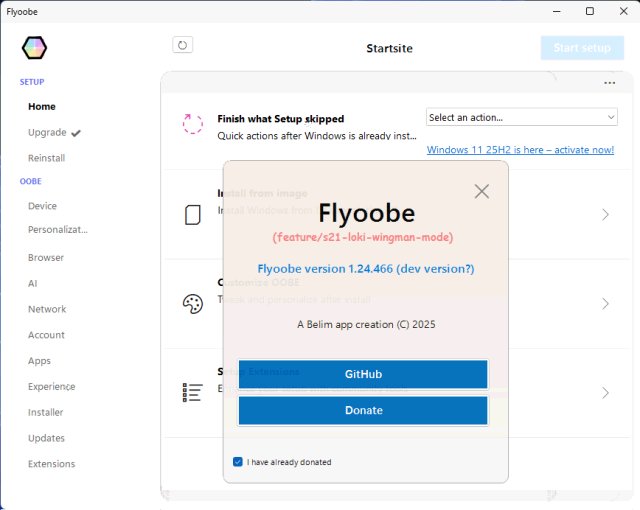Click the large Flyoobe dialog title

367,213
